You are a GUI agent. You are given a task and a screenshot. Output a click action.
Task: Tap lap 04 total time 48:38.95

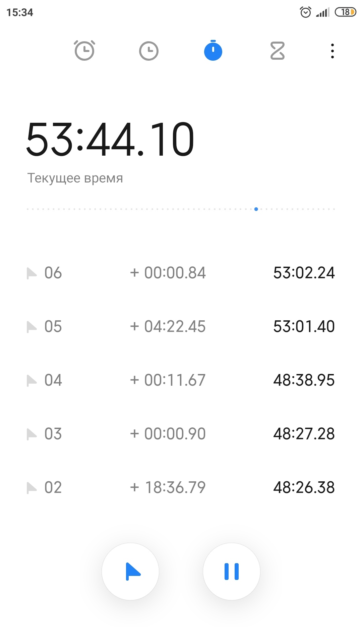[x=304, y=380]
